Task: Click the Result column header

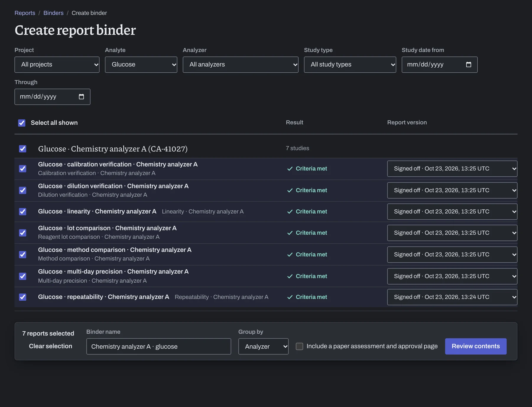Action: tap(295, 123)
